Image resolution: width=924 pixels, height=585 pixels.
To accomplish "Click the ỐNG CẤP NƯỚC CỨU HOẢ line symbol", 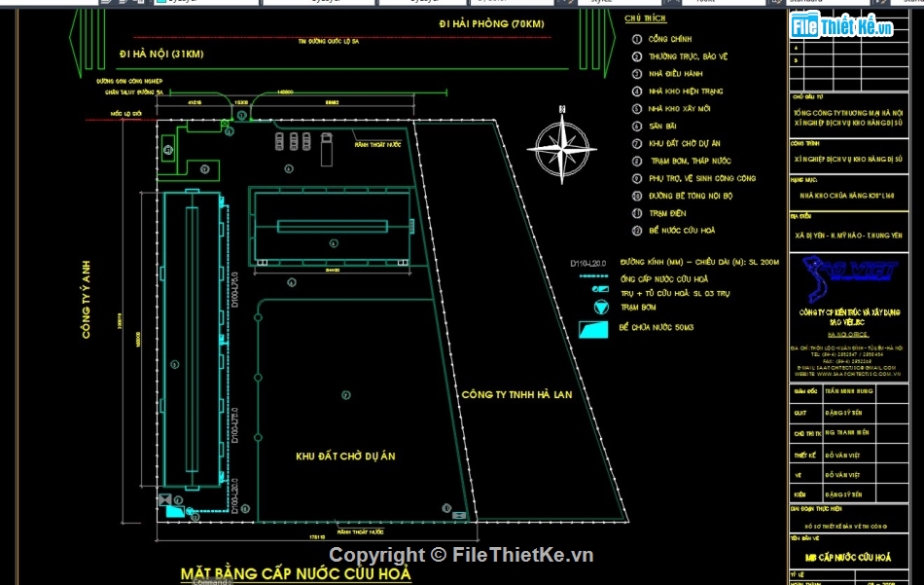I will pyautogui.click(x=593, y=275).
